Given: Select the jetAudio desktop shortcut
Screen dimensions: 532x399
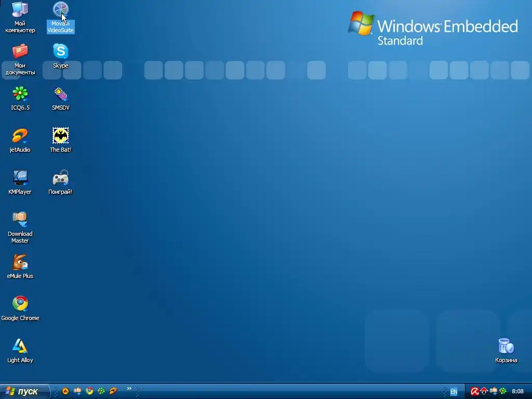Looking at the screenshot, I should click(20, 140).
